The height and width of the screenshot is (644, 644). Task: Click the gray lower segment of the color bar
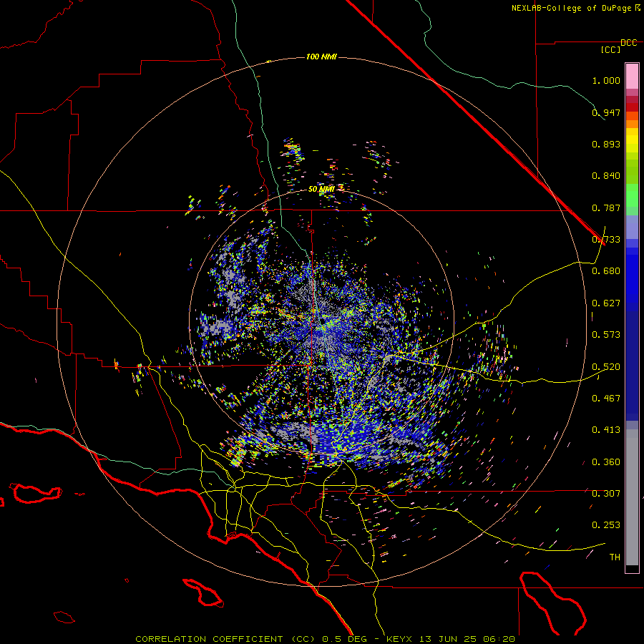pyautogui.click(x=632, y=497)
